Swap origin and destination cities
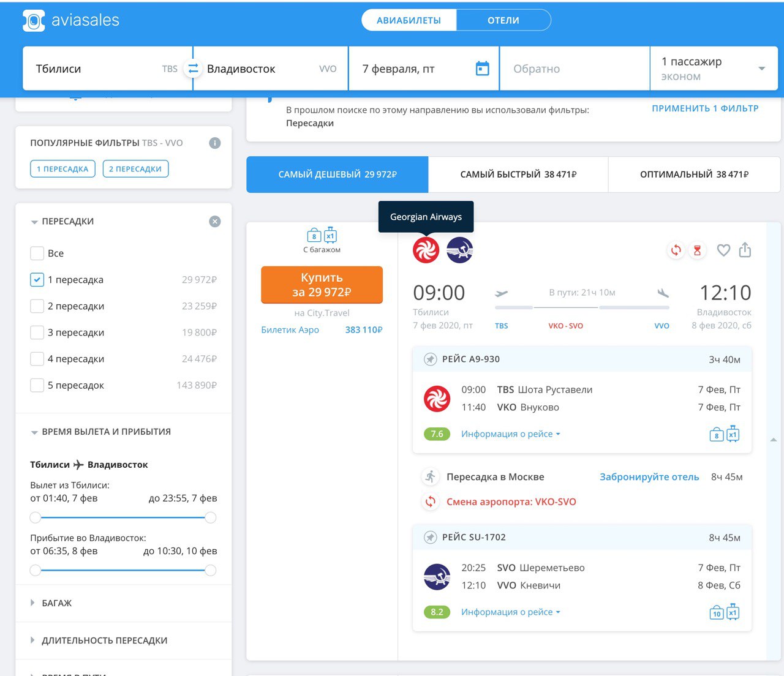Image resolution: width=784 pixels, height=676 pixels. (193, 69)
